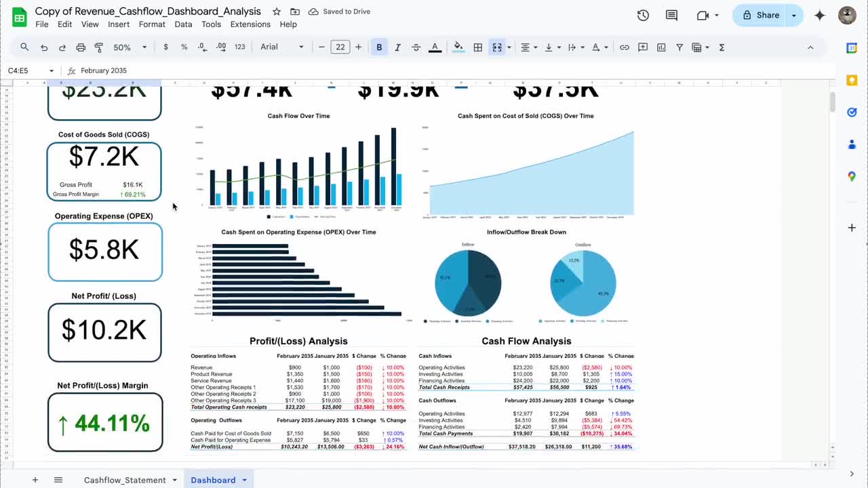Decrease decimal places
This screenshot has width=868, height=488.
point(202,47)
